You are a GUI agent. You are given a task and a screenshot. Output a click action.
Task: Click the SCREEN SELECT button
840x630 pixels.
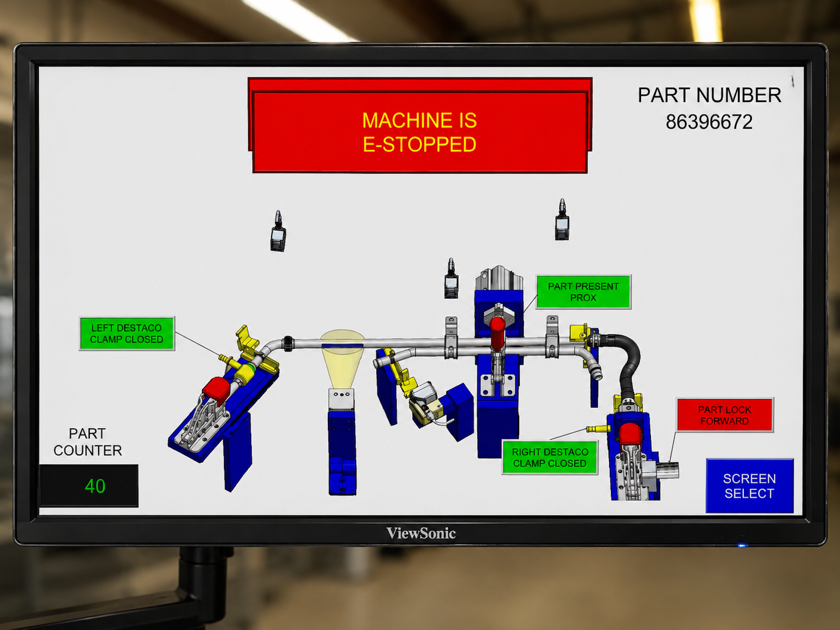pyautogui.click(x=749, y=486)
